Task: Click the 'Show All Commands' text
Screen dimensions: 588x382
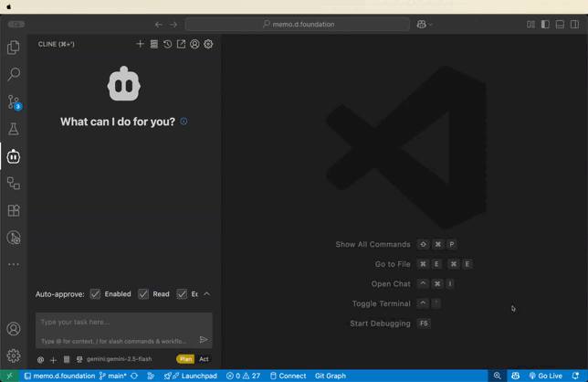Action: coord(373,244)
